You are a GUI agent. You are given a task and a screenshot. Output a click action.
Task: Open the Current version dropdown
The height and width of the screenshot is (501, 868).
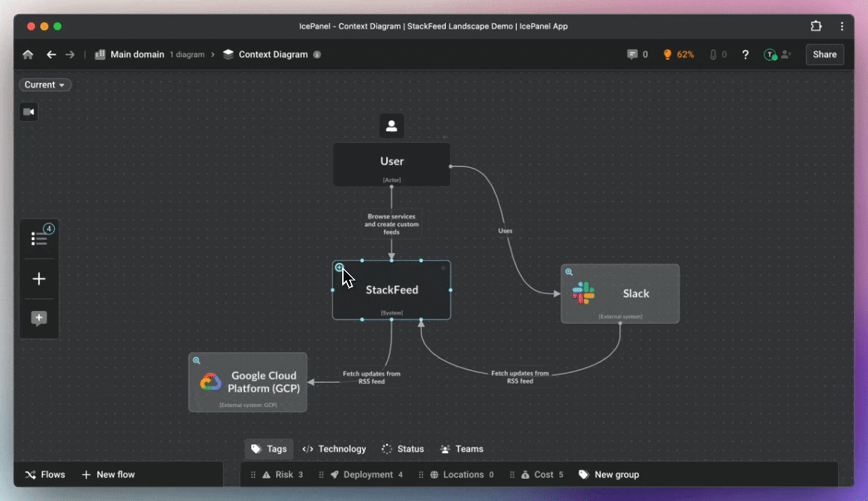tap(45, 85)
